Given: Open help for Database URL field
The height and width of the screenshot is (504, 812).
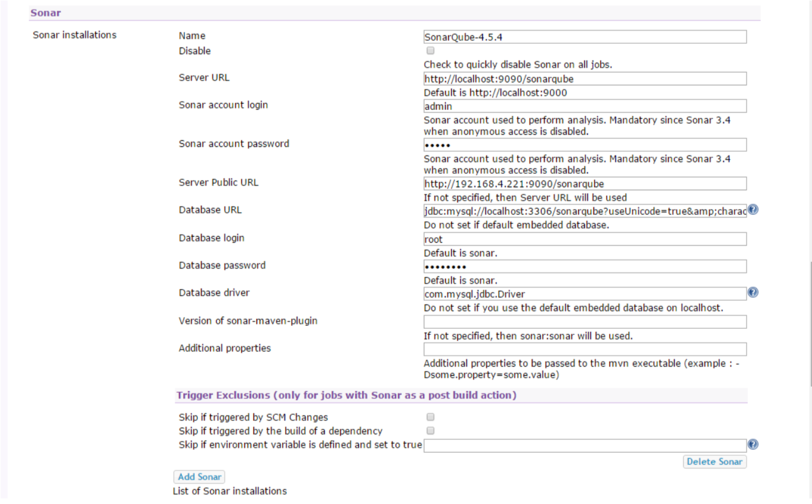Looking at the screenshot, I should [753, 210].
